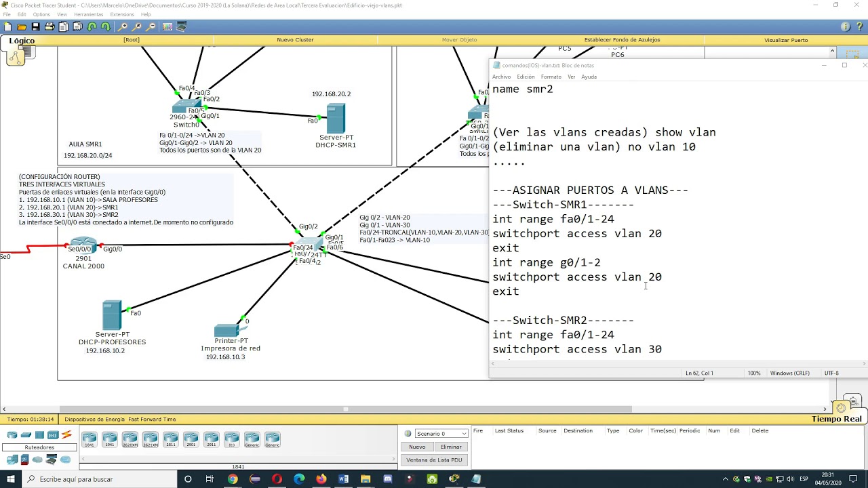This screenshot has height=488, width=868.
Task: Open Word from the taskbar
Action: coord(343,479)
